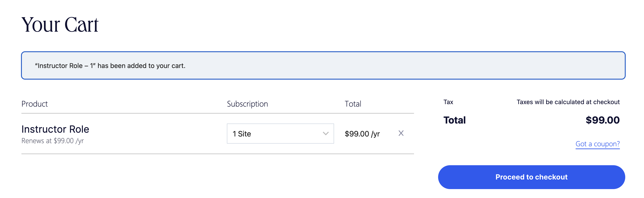Click the Subscription column header

click(247, 104)
